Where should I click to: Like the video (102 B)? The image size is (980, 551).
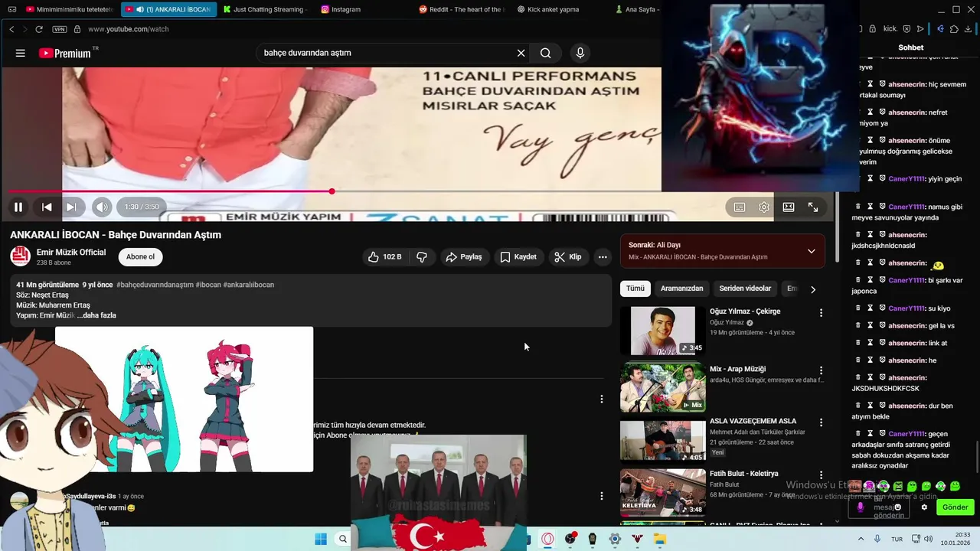385,257
